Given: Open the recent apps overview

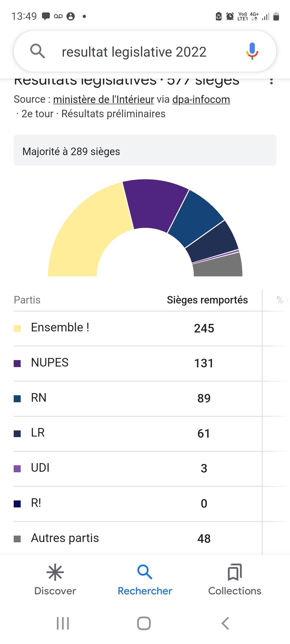Looking at the screenshot, I should point(63,623).
